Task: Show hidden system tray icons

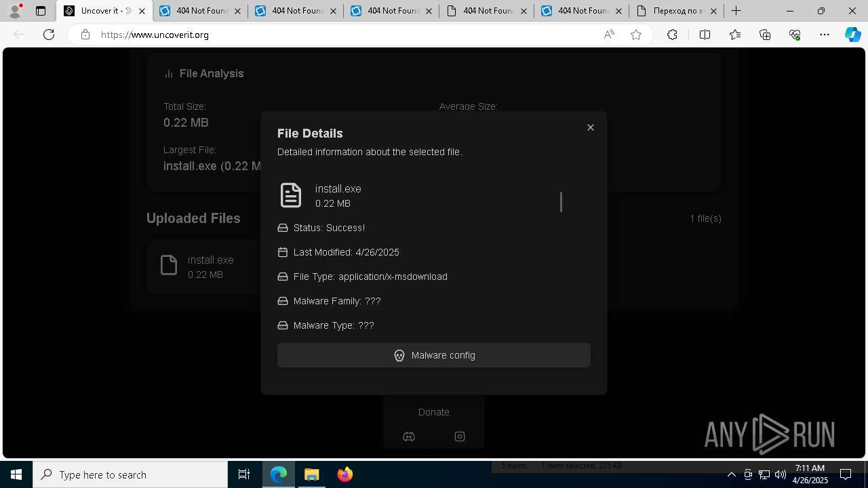Action: click(x=731, y=474)
